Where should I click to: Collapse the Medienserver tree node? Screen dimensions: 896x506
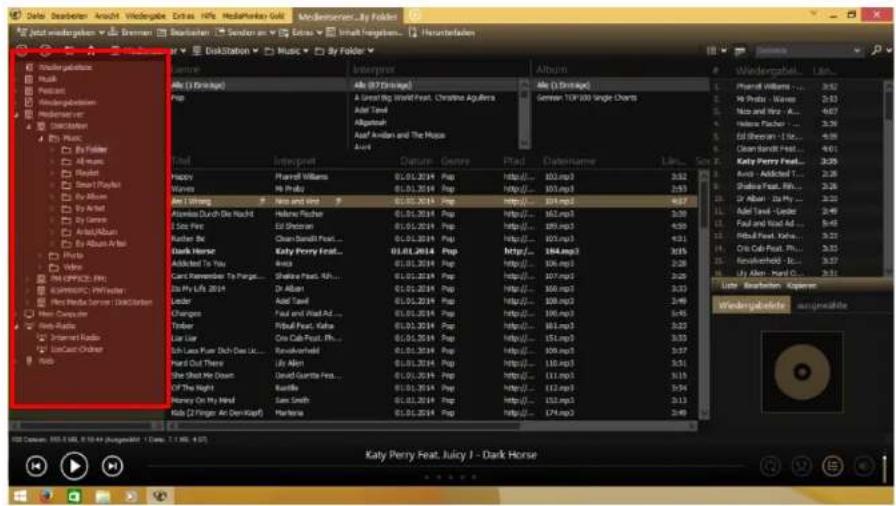pos(17,114)
